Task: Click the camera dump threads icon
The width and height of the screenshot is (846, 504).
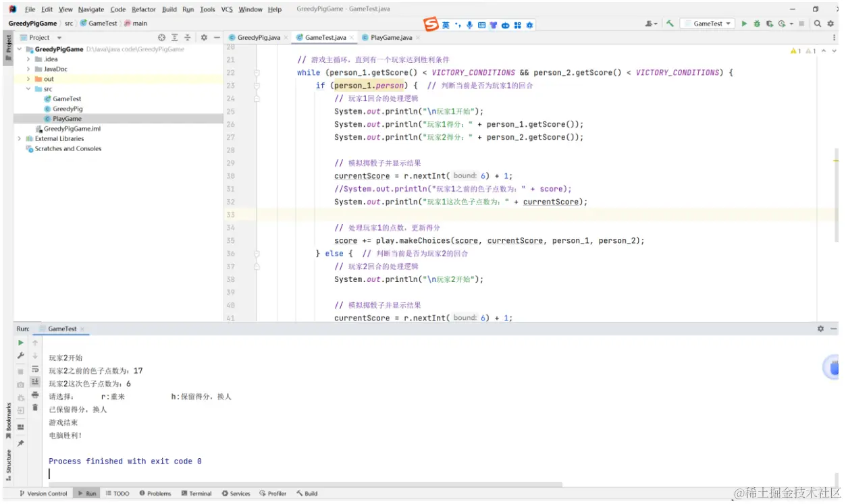Action: (x=21, y=385)
